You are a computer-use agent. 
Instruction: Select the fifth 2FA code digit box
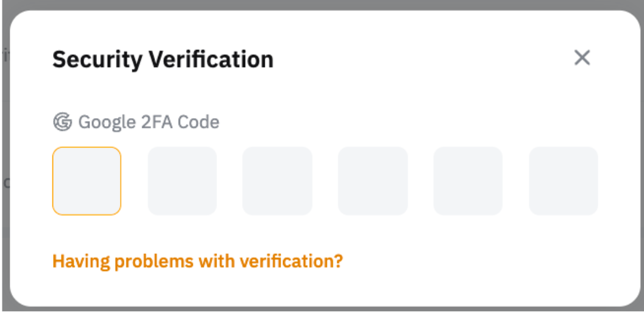coord(468,181)
